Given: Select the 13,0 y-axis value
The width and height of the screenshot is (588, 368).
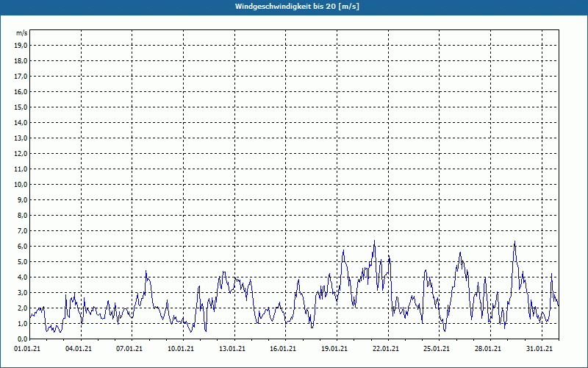Looking at the screenshot, I should [x=21, y=138].
